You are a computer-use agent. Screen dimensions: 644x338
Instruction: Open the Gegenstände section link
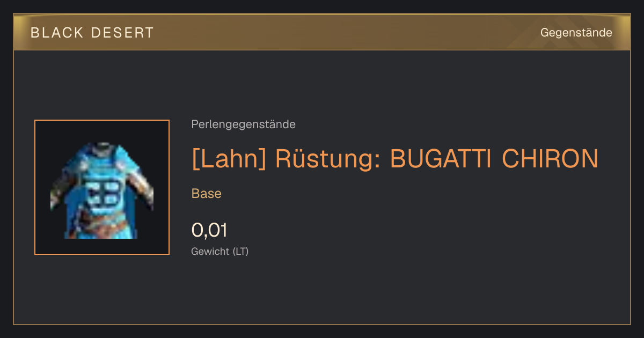(576, 33)
